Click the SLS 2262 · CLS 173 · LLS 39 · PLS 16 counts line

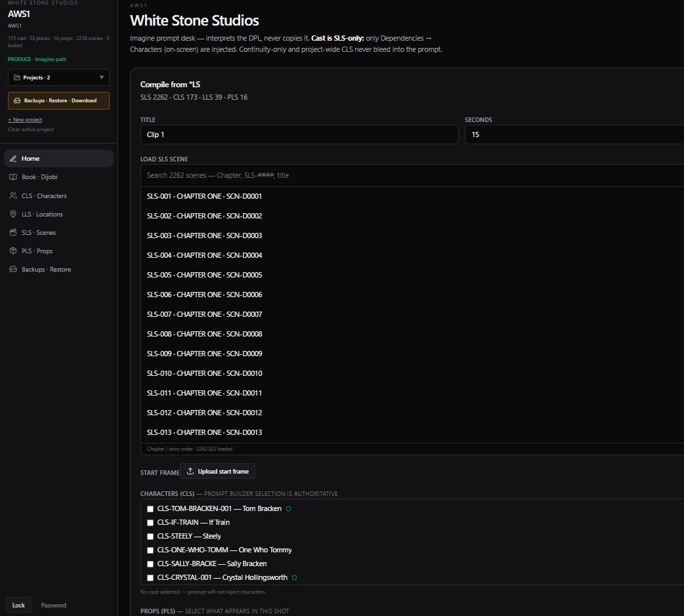[x=194, y=97]
